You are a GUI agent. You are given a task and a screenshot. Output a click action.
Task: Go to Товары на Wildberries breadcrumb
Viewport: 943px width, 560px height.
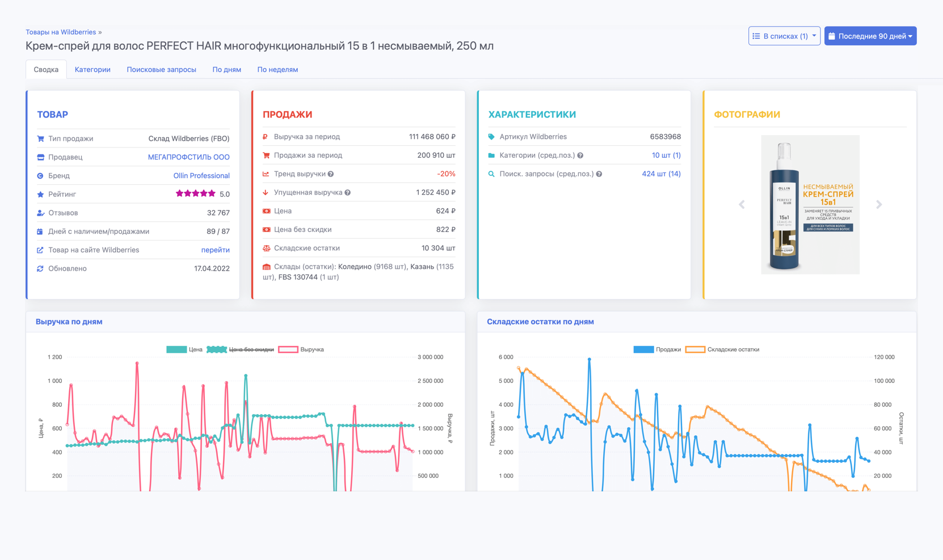tap(61, 32)
